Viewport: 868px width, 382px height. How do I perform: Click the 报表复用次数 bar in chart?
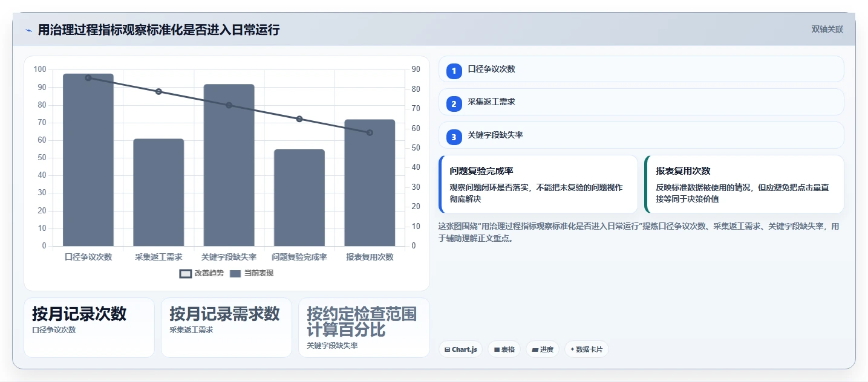(370, 183)
